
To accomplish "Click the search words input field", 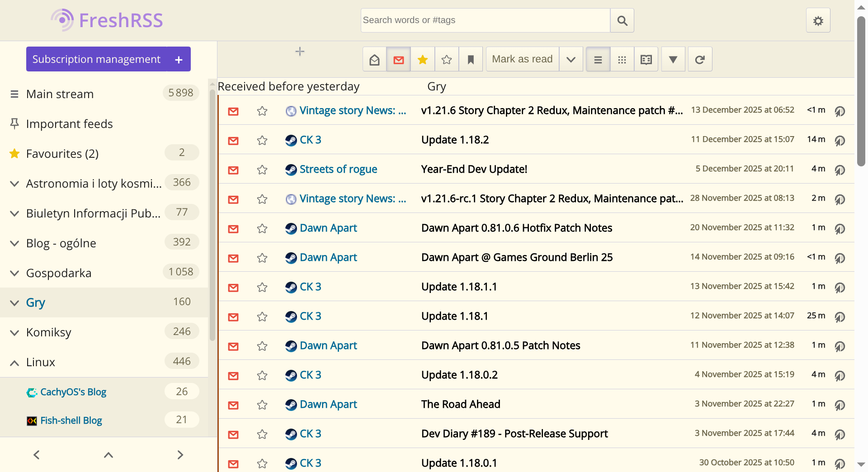I will point(486,20).
